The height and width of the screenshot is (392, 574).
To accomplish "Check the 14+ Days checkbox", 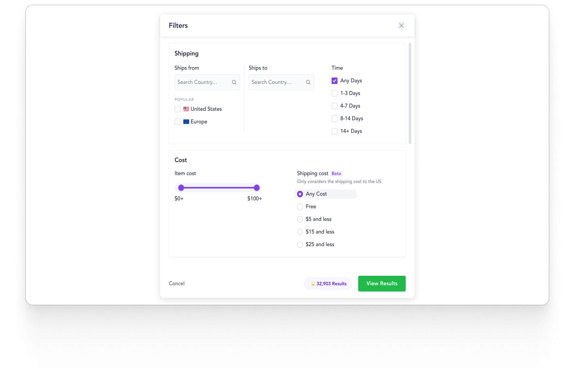I will point(334,131).
